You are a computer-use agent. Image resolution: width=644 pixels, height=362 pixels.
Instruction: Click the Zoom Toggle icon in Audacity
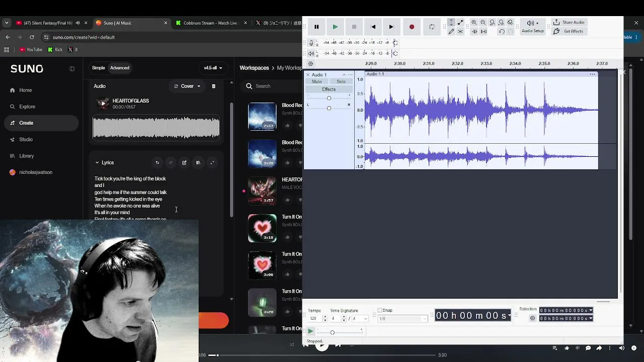click(x=510, y=23)
